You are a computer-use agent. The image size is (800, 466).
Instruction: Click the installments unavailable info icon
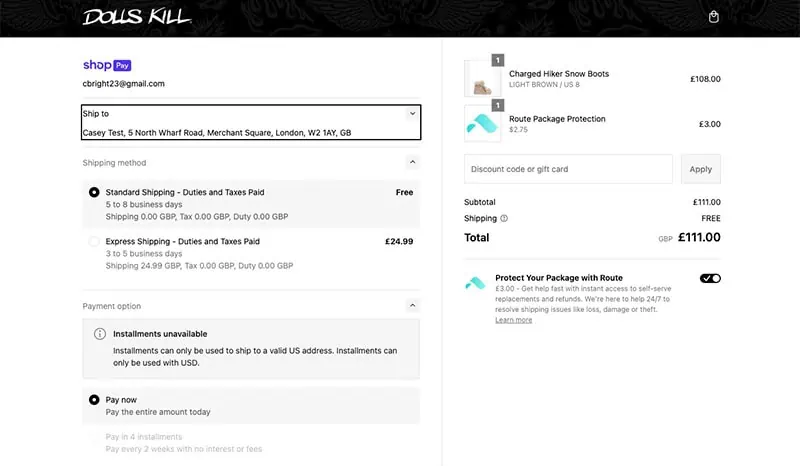coord(100,334)
